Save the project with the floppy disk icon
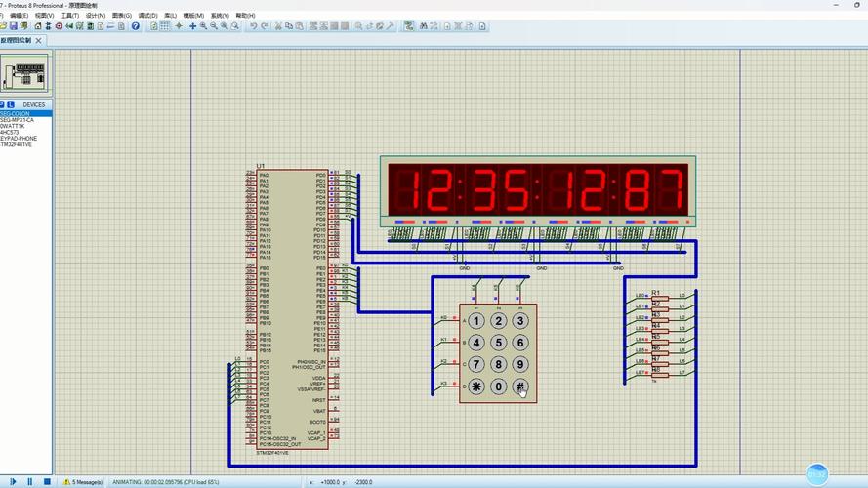This screenshot has height=488, width=868. click(14, 26)
